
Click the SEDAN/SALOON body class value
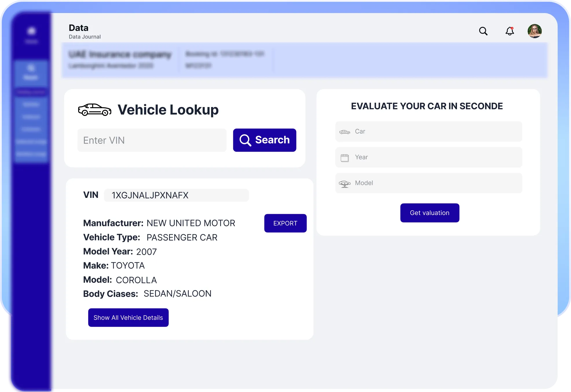pyautogui.click(x=177, y=294)
